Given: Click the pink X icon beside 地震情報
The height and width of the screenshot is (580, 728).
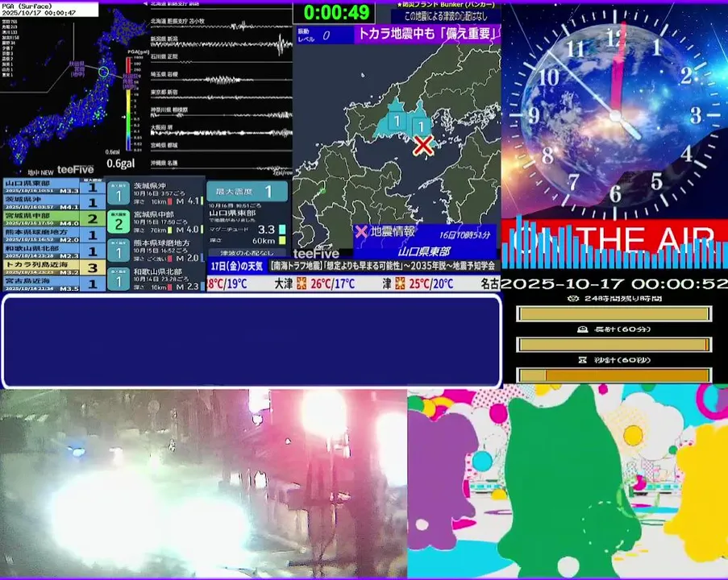Looking at the screenshot, I should [x=360, y=231].
